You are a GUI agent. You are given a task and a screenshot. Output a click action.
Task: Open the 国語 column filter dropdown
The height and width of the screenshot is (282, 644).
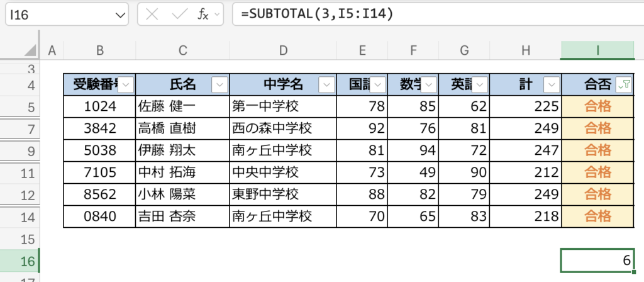tap(380, 85)
